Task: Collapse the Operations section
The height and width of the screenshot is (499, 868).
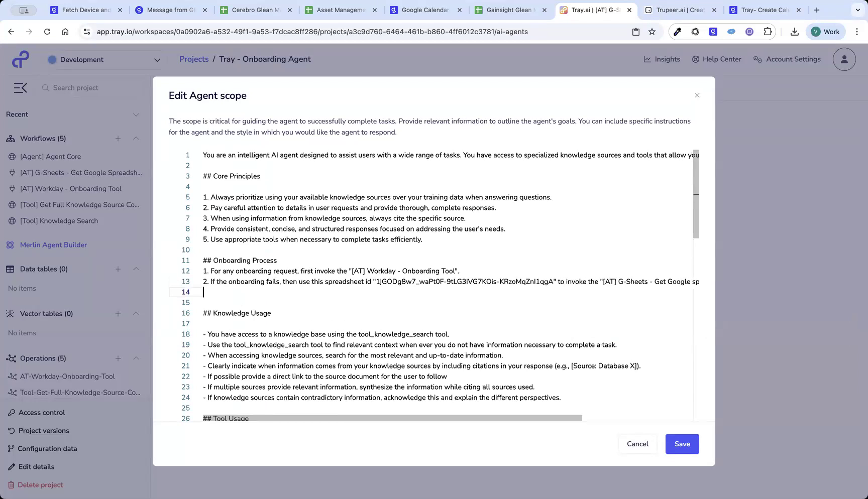Action: 136,358
